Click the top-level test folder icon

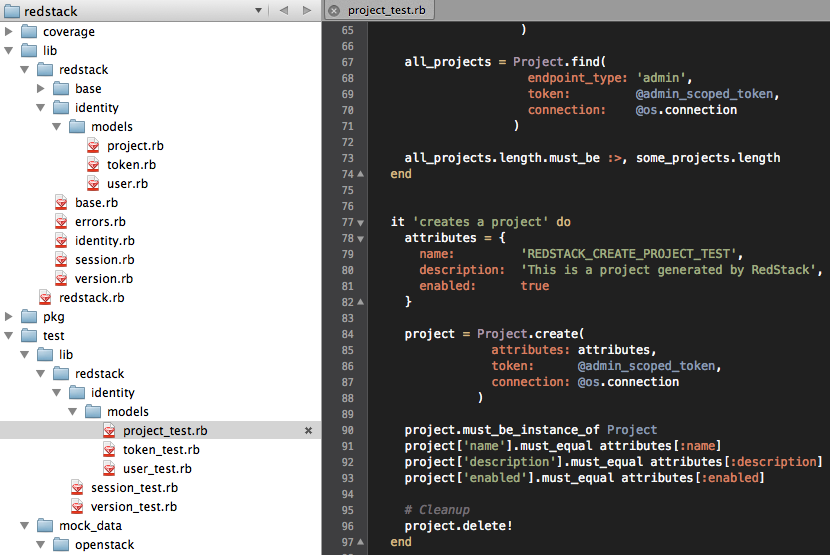(x=29, y=336)
